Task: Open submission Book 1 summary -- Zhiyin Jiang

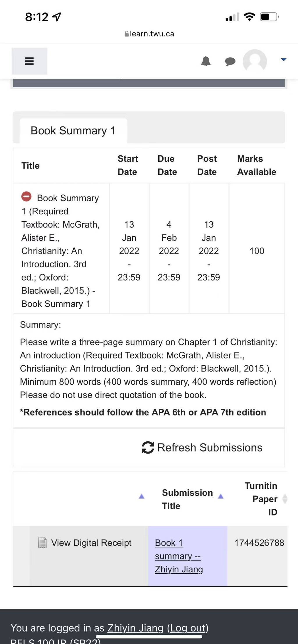Action: [179, 556]
